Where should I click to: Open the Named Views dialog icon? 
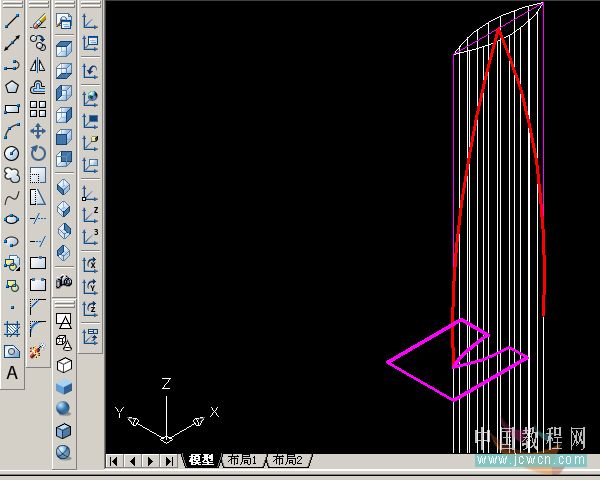pos(64,21)
